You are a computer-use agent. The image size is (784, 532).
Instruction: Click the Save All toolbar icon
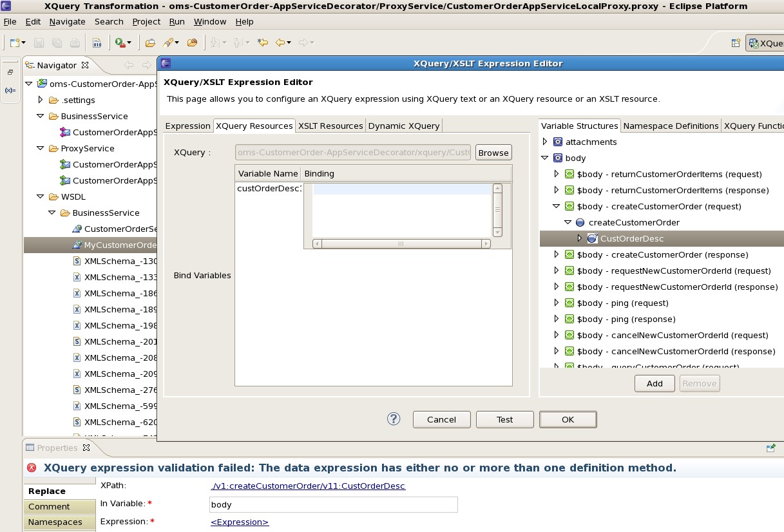coord(57,43)
